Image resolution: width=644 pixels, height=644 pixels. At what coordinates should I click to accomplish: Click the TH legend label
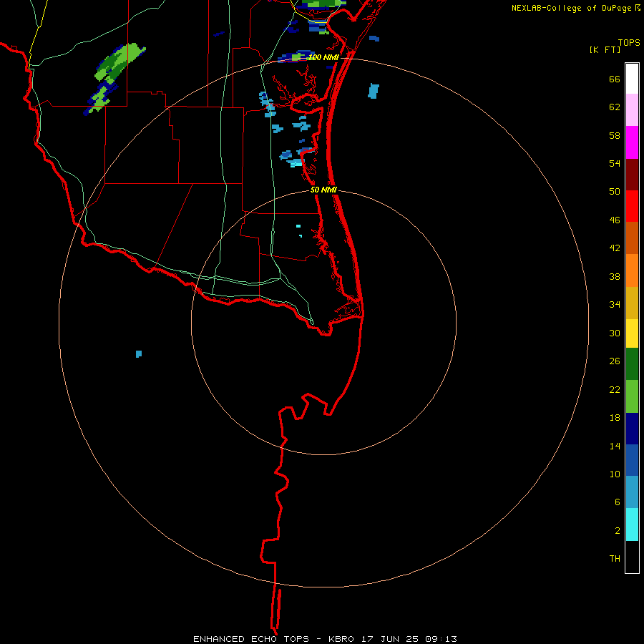point(615,558)
